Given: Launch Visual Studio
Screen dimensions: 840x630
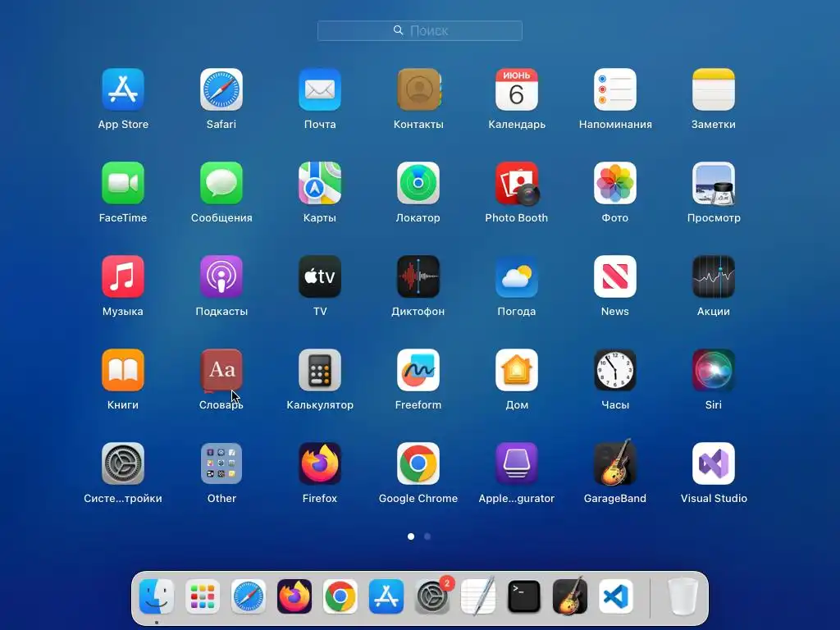Looking at the screenshot, I should [714, 463].
